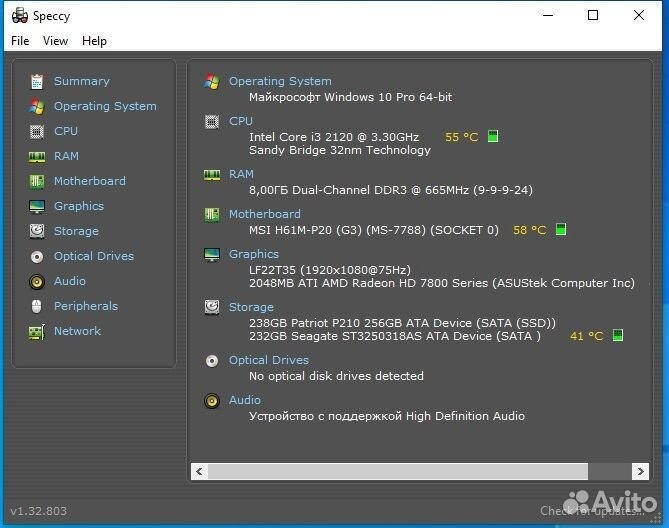Open the RAM section from sidebar
The width and height of the screenshot is (669, 528).
tap(66, 156)
